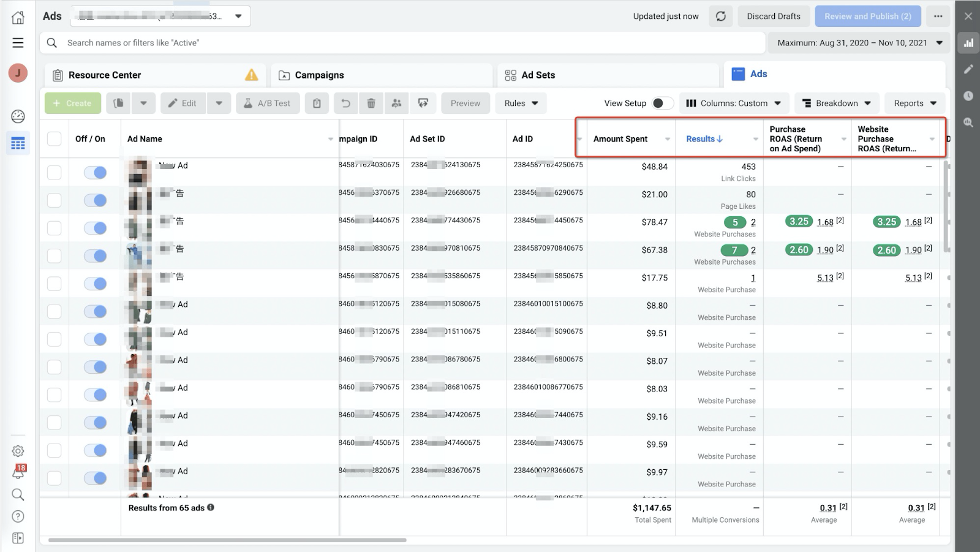Toggle the View Setup switch

(x=661, y=104)
